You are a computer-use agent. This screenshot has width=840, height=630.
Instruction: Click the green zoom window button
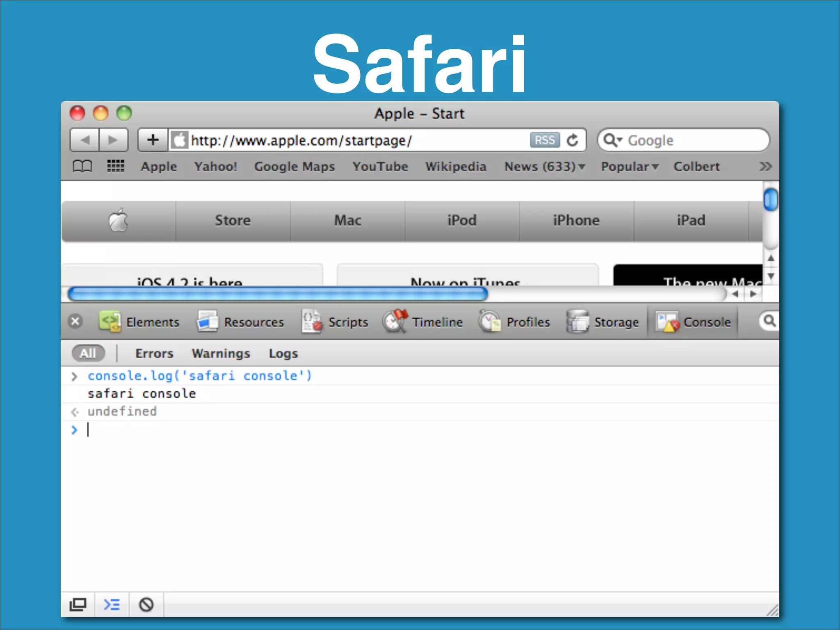[x=124, y=113]
